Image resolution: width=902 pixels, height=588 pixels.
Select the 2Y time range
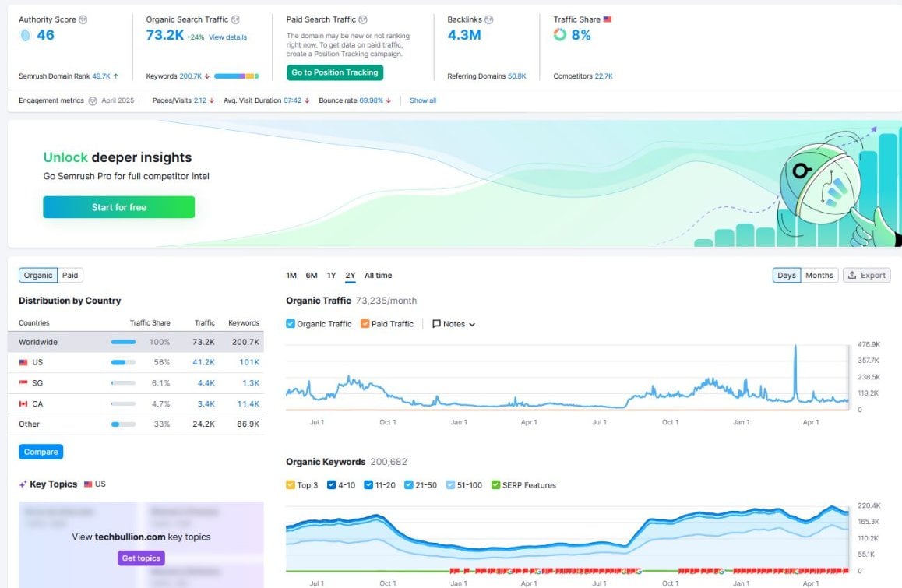tap(351, 275)
